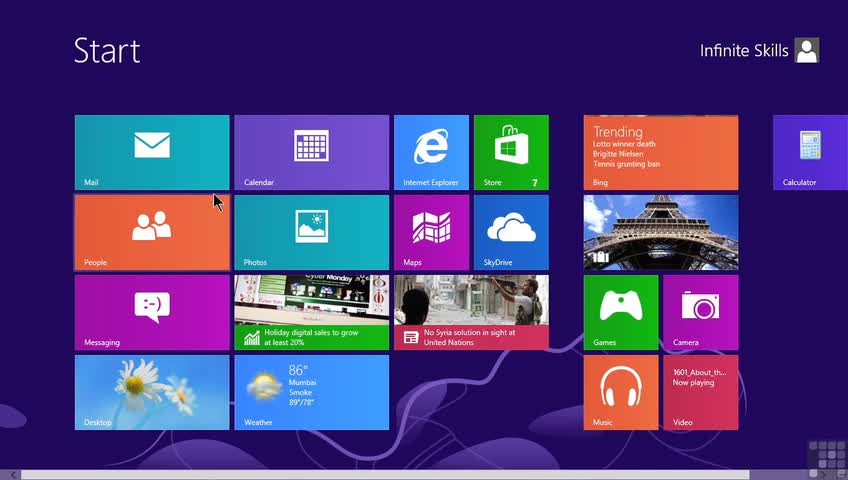848x480 pixels.
Task: Open the People tile
Action: pyautogui.click(x=152, y=232)
